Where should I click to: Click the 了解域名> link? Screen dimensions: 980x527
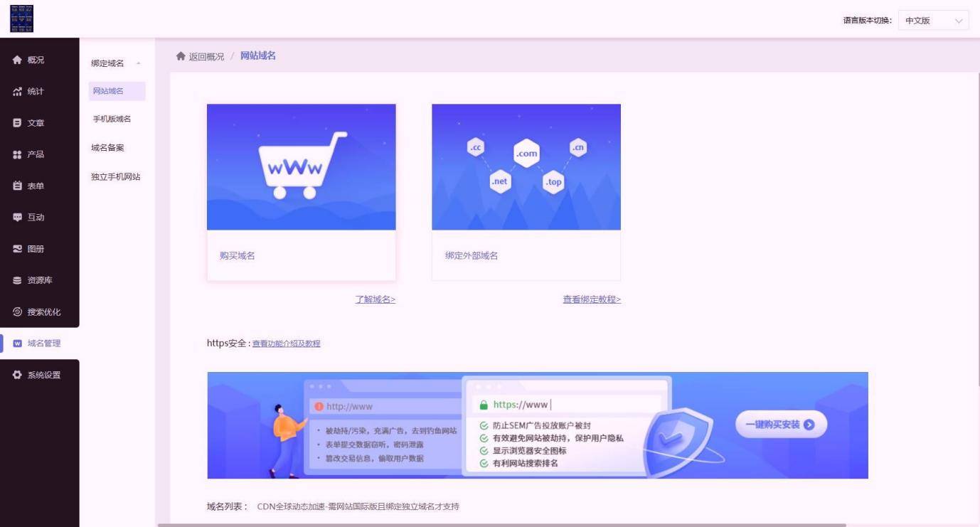(375, 299)
